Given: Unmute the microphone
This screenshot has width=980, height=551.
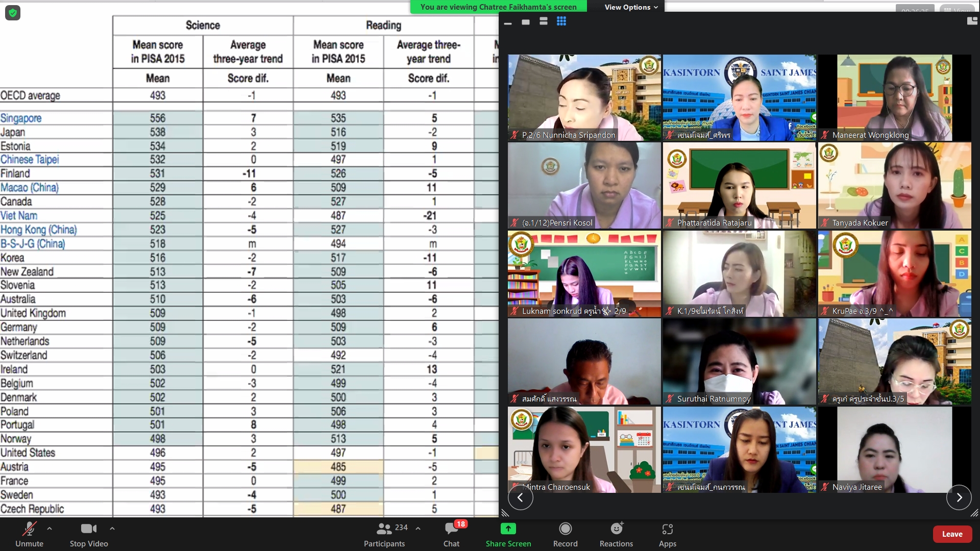Looking at the screenshot, I should tap(29, 533).
